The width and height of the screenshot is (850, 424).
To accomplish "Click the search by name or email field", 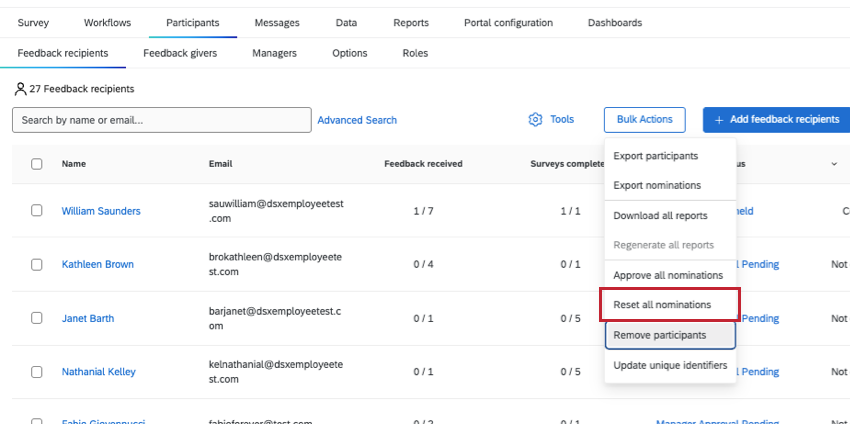I will (x=162, y=120).
